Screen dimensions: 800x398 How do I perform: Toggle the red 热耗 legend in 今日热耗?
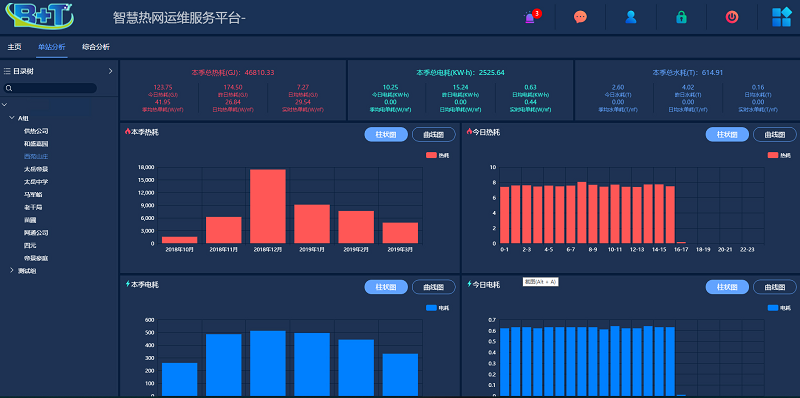(779, 155)
